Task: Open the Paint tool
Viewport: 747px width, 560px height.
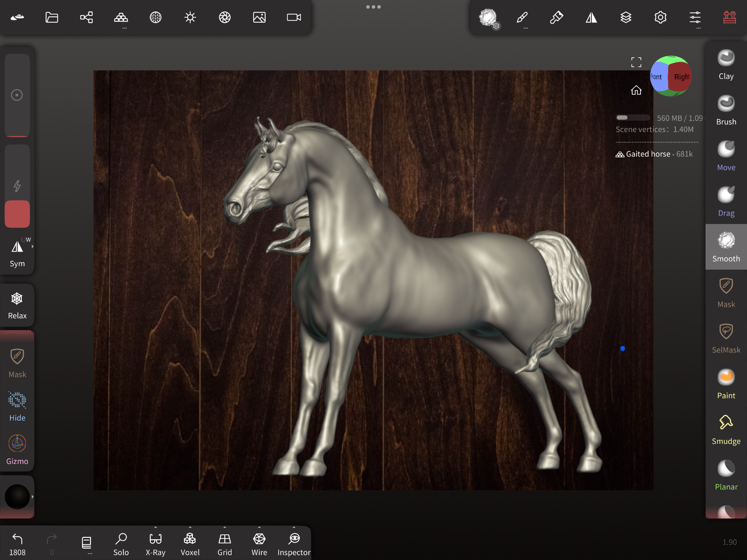Action: point(726,384)
